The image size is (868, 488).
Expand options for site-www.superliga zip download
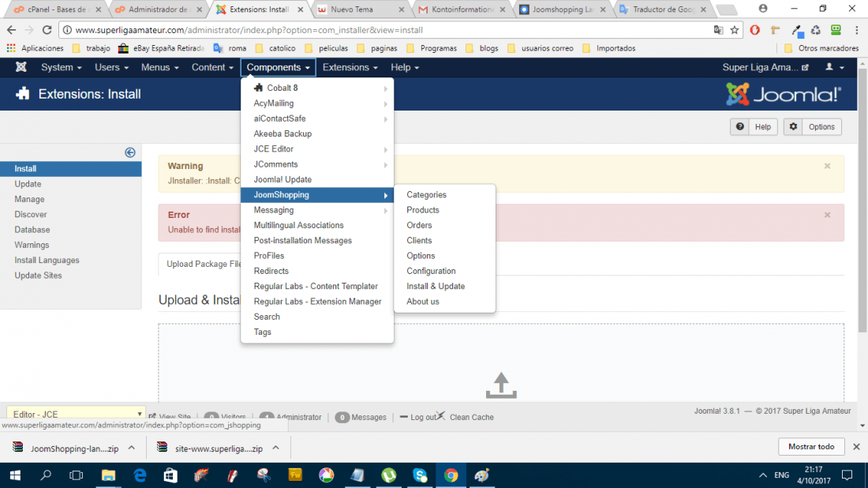pyautogui.click(x=275, y=448)
